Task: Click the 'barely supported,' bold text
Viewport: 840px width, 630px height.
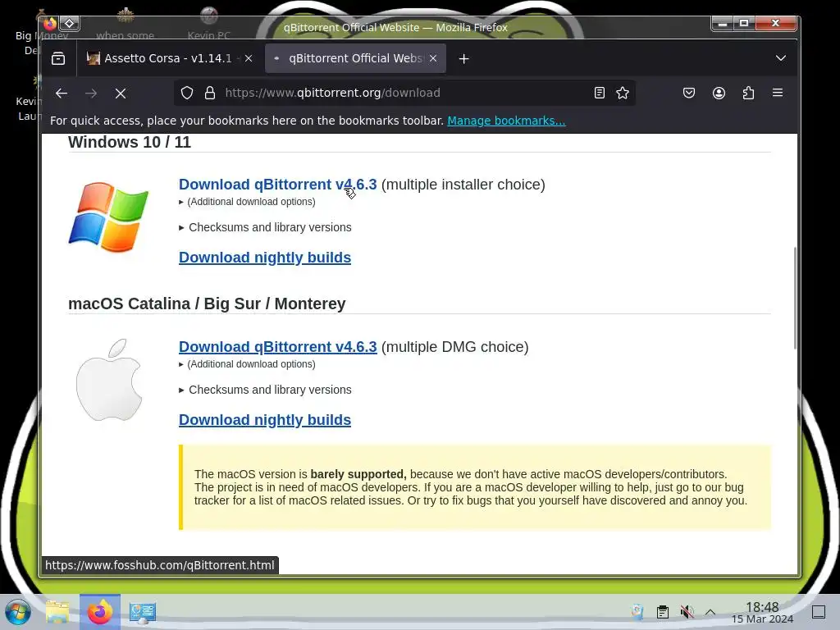Action: (358, 474)
